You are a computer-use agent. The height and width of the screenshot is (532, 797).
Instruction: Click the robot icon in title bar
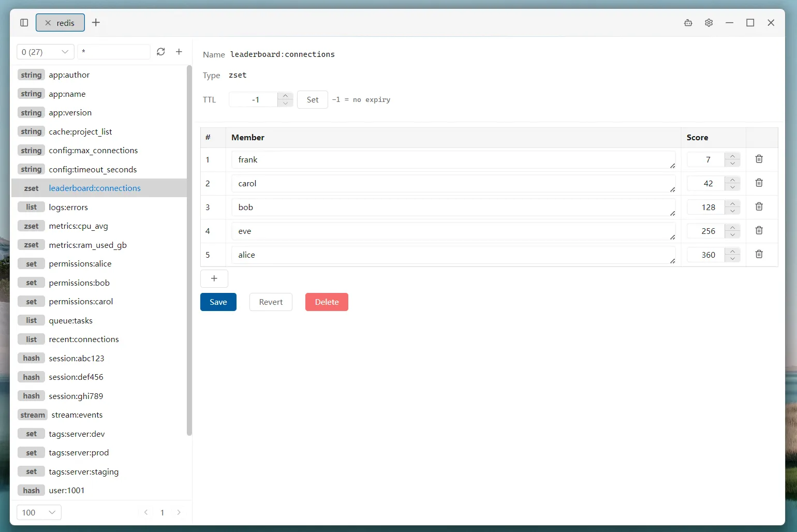coord(688,23)
